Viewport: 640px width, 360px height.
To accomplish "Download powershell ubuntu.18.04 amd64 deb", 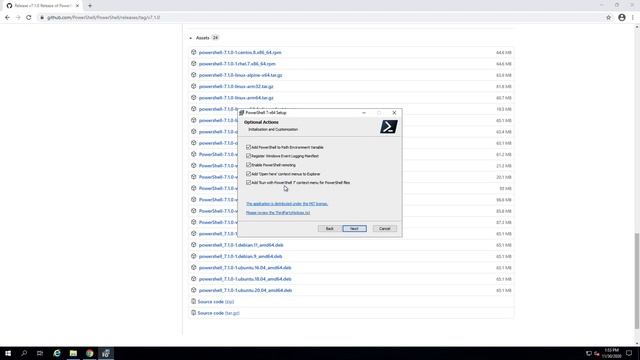I will 245,279.
